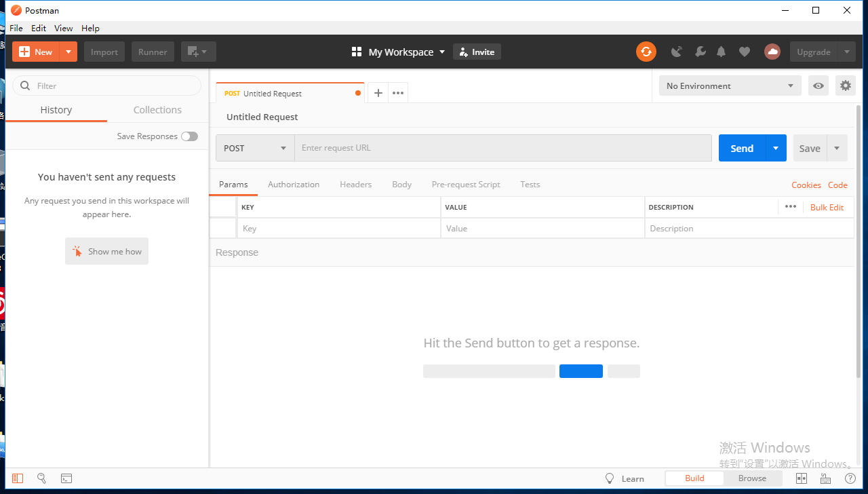Open the File menu

coord(16,28)
